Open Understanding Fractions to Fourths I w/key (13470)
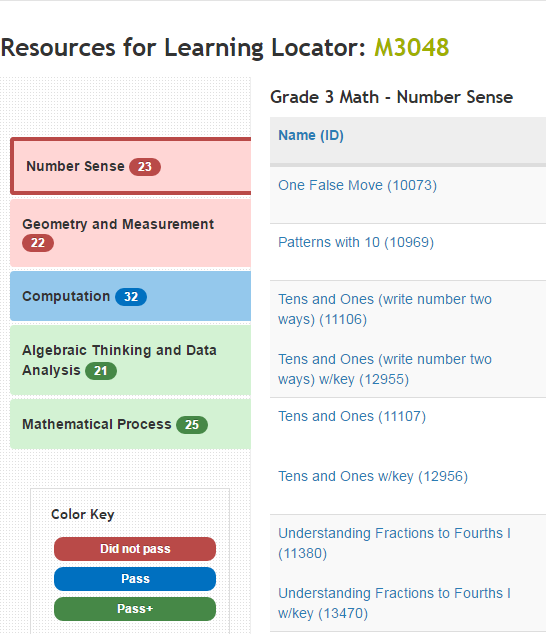The image size is (546, 634). 394,603
